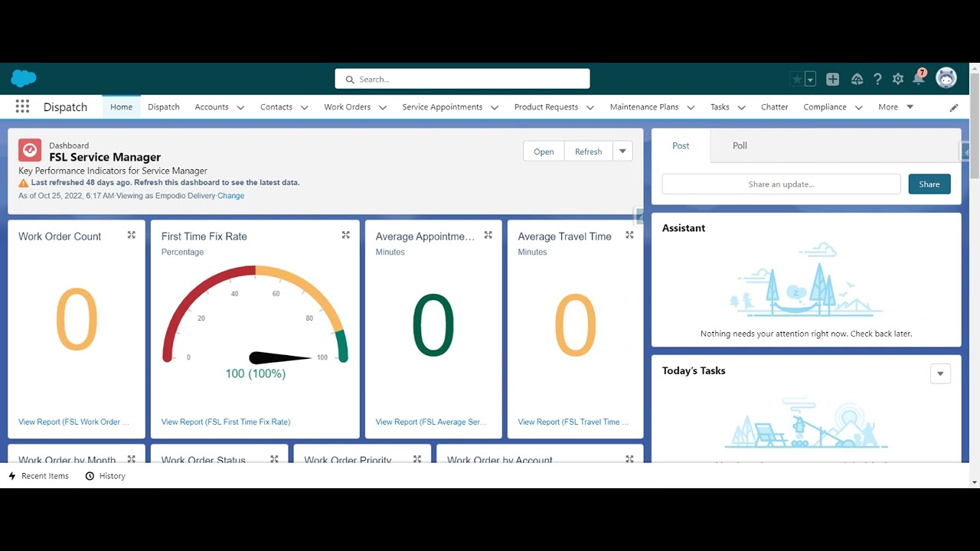The image size is (980, 551).
Task: Open the Work Orders tab
Action: coord(347,107)
